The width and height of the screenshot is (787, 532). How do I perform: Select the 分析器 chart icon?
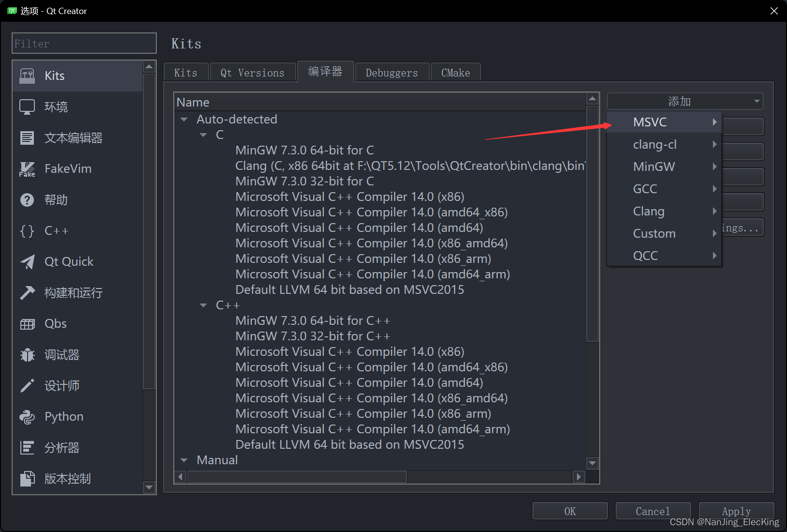coord(27,448)
